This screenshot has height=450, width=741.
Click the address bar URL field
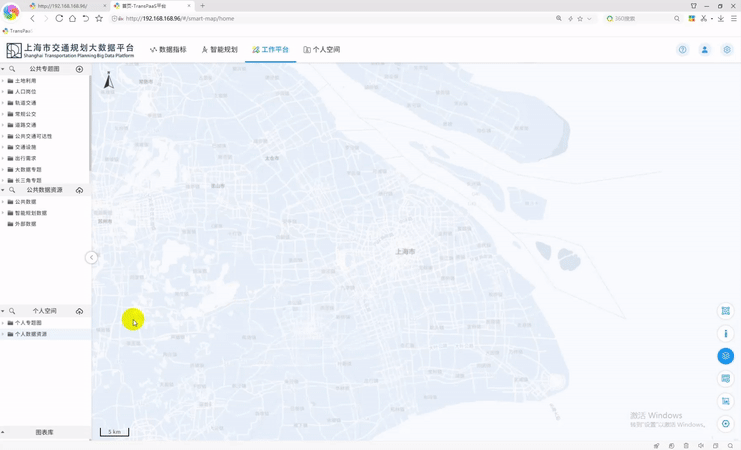coord(331,18)
